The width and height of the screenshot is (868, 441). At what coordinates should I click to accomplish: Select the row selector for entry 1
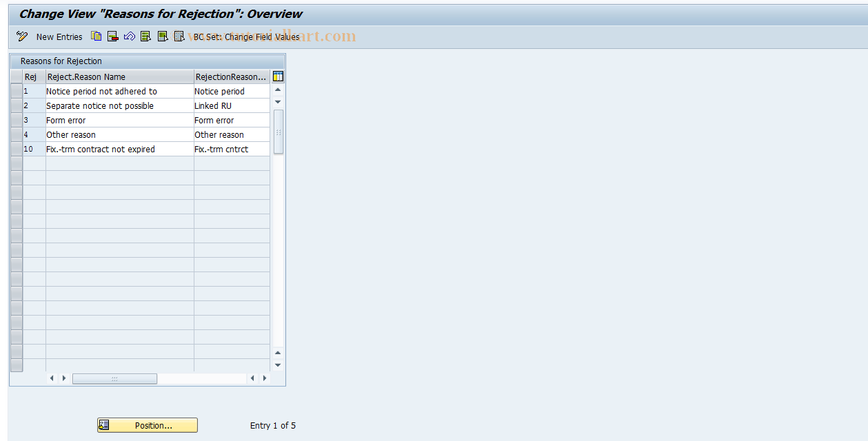(17, 91)
